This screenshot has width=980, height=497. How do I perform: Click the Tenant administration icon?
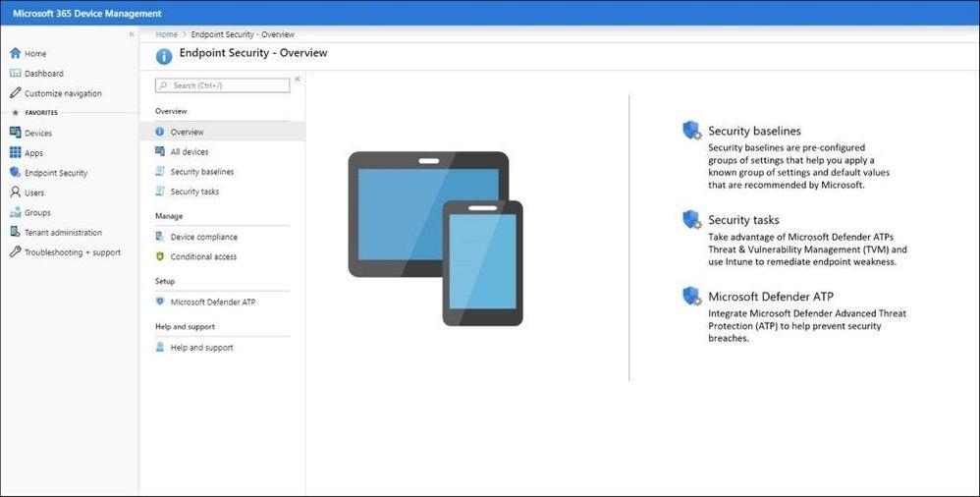tap(16, 232)
